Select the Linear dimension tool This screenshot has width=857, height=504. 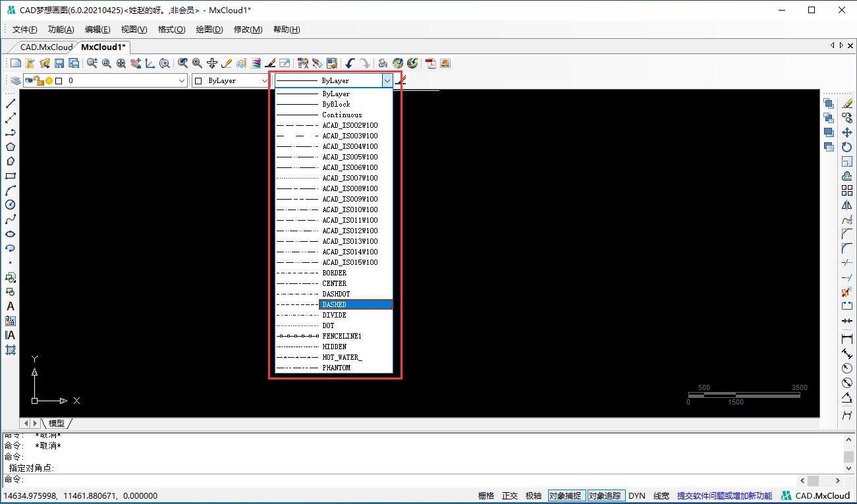tap(847, 339)
